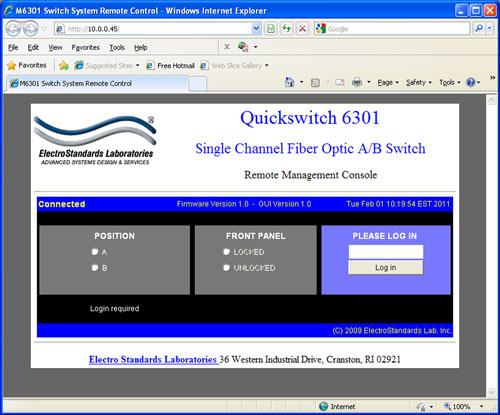Click the Print icon
Image resolution: width=500 pixels, height=415 pixels.
357,82
